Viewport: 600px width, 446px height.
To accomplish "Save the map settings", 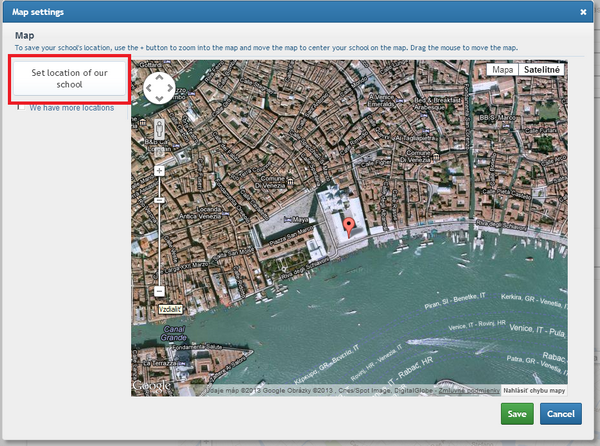I will point(517,414).
